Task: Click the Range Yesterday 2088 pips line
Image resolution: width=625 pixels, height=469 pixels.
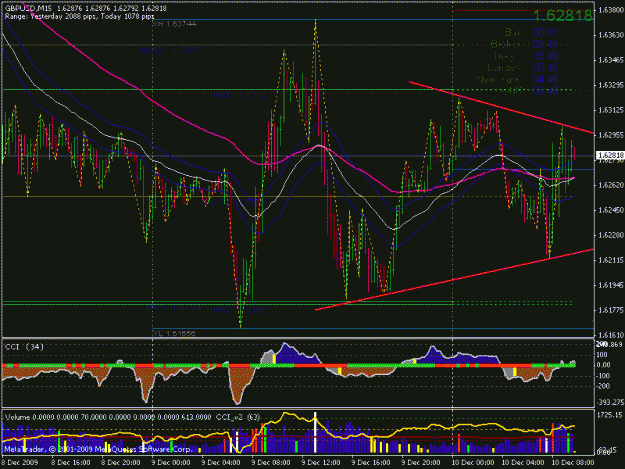Action: point(79,17)
